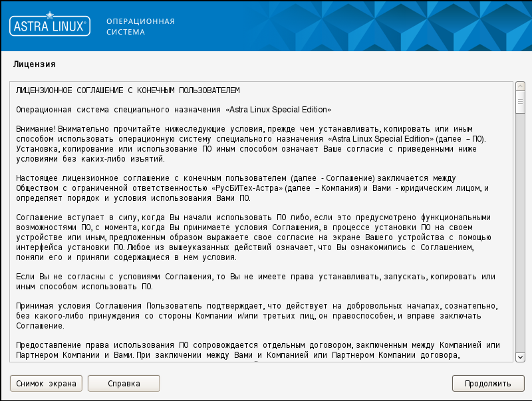532x401 pixels.
Task: Click the paragraph starting Принимая условия Соглашения
Action: 257,315
